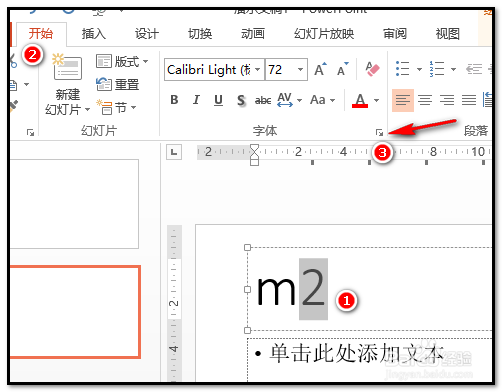Open the 动画 tab
502x392 pixels.
[253, 34]
